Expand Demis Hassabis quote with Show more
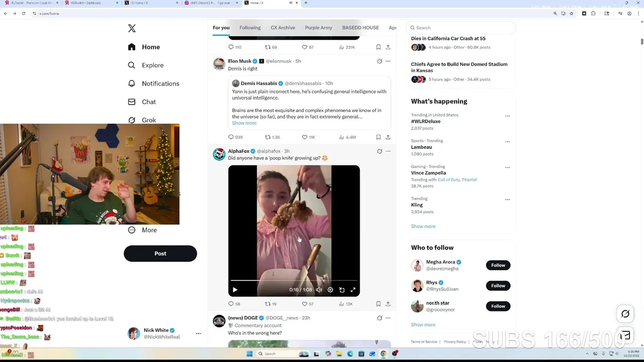The height and width of the screenshot is (362, 644). coord(244,123)
